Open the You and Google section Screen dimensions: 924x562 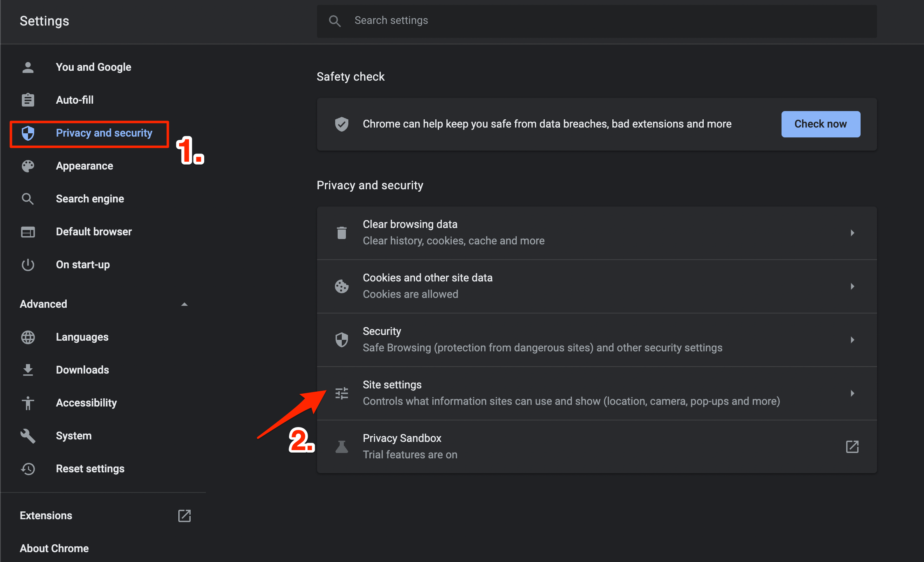(93, 67)
